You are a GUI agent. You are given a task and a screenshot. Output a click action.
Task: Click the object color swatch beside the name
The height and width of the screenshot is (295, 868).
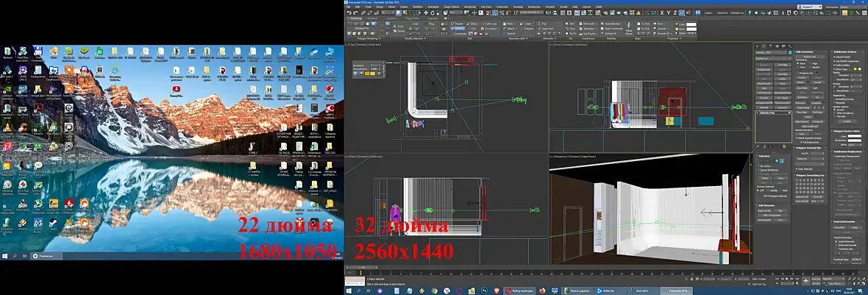pyautogui.click(x=790, y=52)
